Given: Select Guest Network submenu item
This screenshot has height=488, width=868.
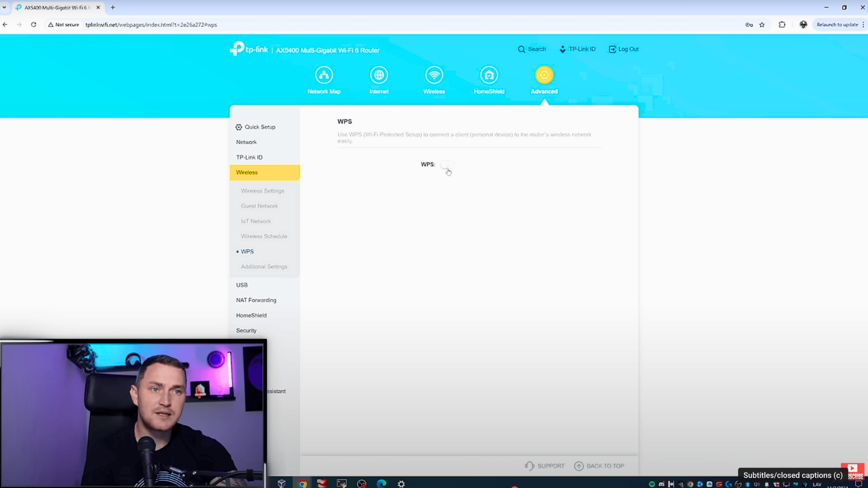Looking at the screenshot, I should (259, 206).
